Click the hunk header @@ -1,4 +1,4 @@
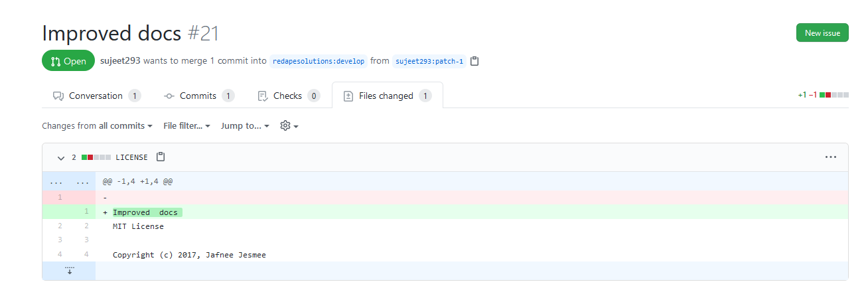 (138, 181)
